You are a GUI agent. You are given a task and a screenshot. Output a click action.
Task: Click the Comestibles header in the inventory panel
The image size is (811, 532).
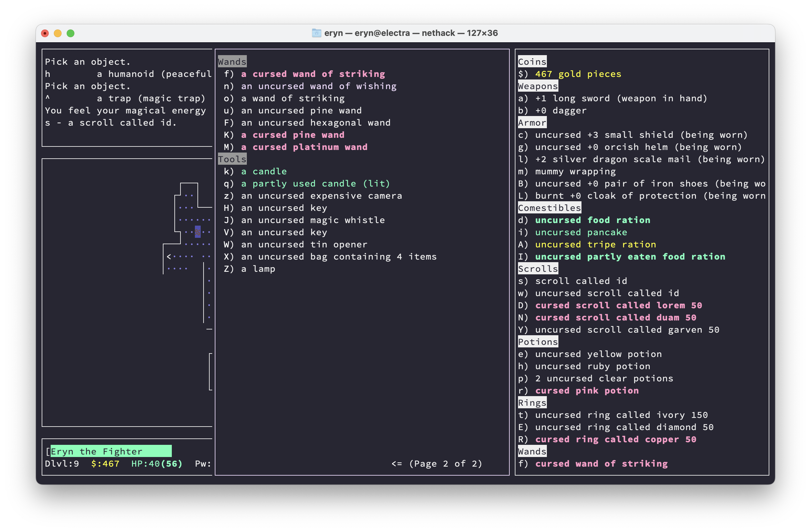(x=549, y=208)
